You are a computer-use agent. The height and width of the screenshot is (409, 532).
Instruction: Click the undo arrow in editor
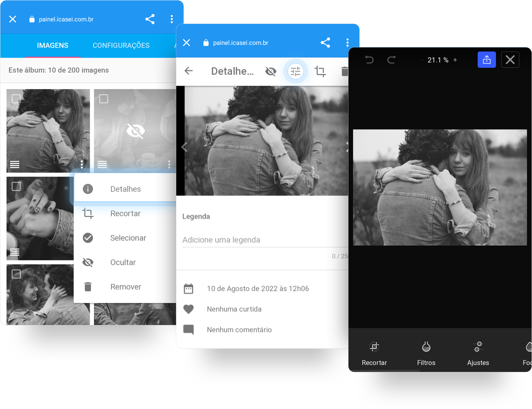(369, 60)
